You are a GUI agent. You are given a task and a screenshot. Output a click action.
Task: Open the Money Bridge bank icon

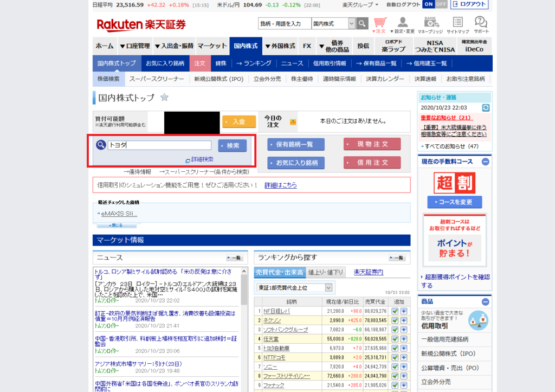(430, 25)
